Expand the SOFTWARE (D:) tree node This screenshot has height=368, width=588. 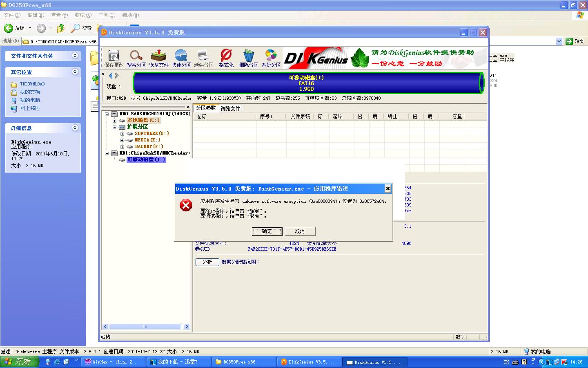122,134
